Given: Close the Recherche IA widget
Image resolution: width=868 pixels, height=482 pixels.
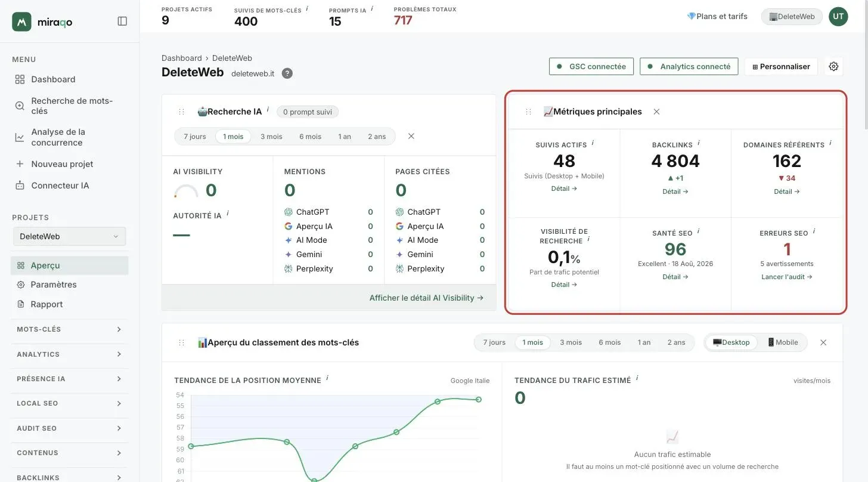Looking at the screenshot, I should click(x=411, y=136).
